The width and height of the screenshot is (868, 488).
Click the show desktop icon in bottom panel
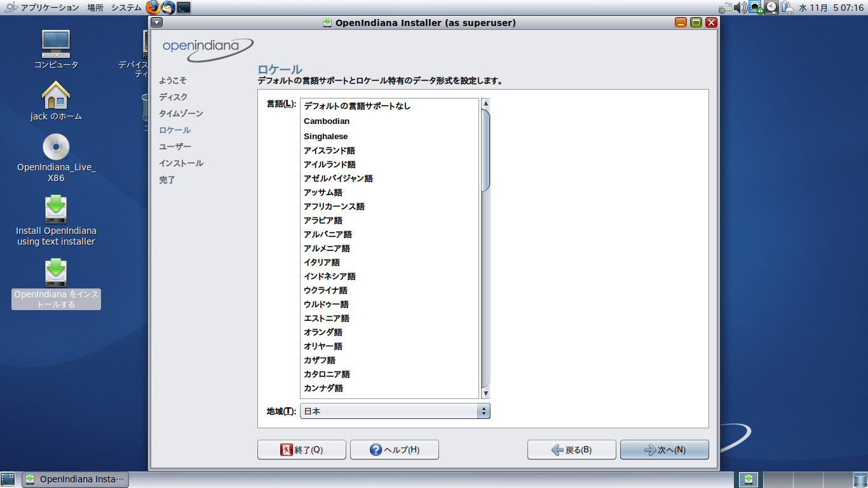coord(8,479)
